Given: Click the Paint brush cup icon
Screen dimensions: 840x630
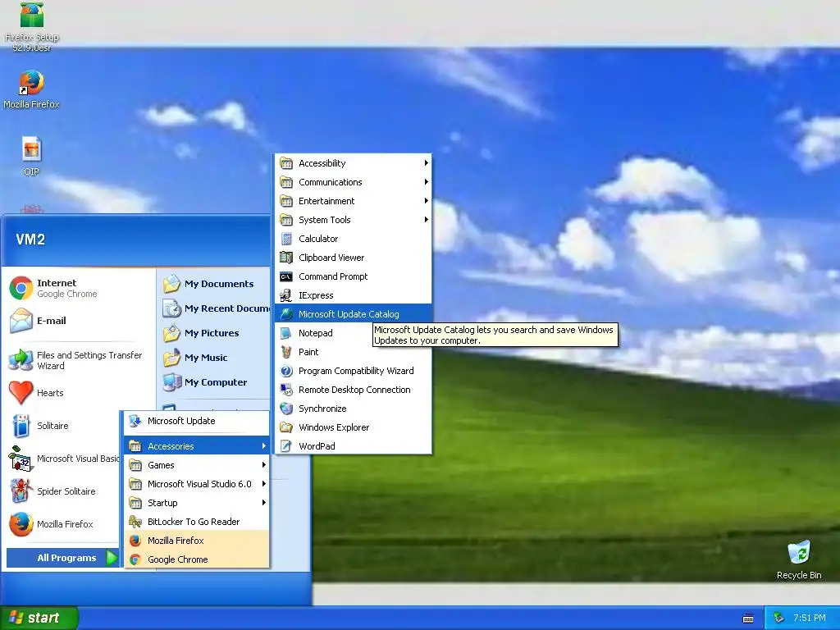Looking at the screenshot, I should click(x=286, y=352).
